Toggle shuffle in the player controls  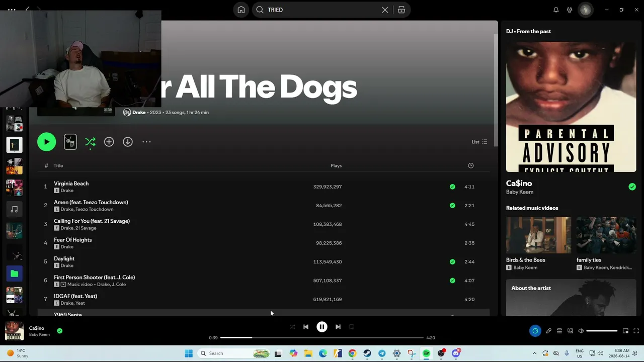tap(292, 327)
